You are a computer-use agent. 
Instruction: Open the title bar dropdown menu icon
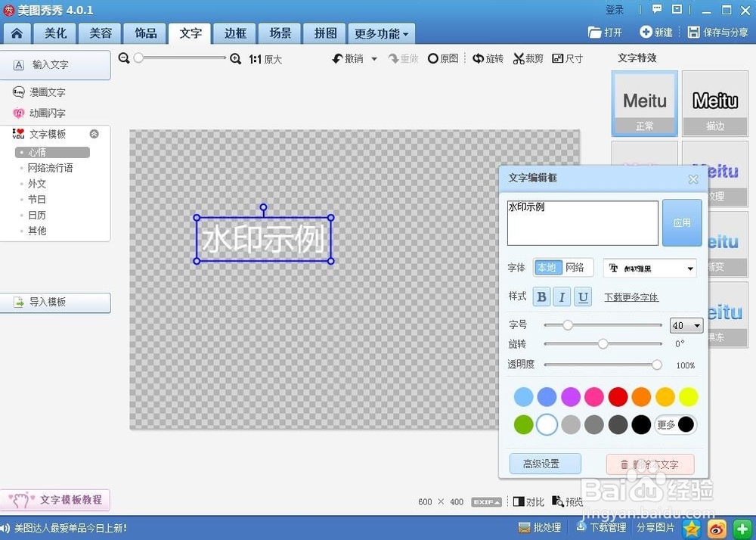(677, 9)
